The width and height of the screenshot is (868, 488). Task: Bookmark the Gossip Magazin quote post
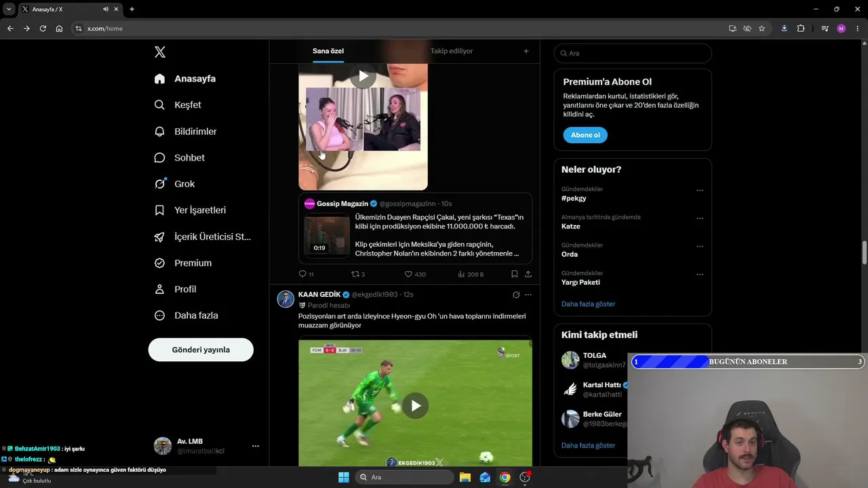coord(514,274)
